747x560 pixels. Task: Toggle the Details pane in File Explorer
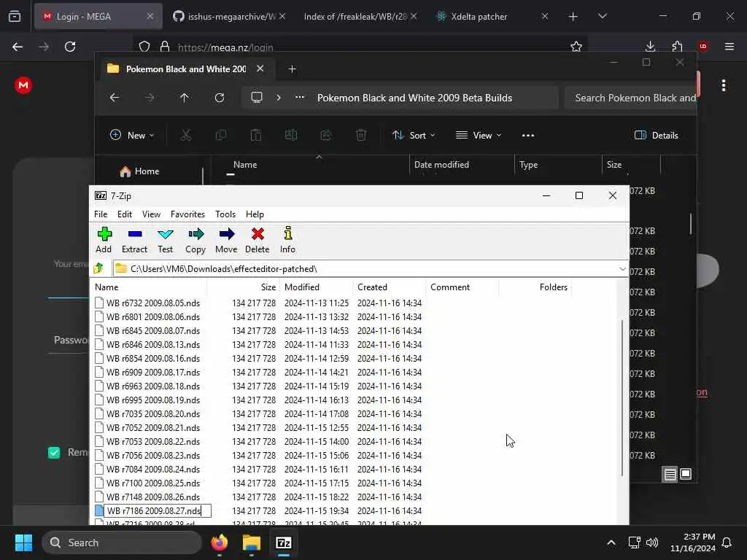656,135
